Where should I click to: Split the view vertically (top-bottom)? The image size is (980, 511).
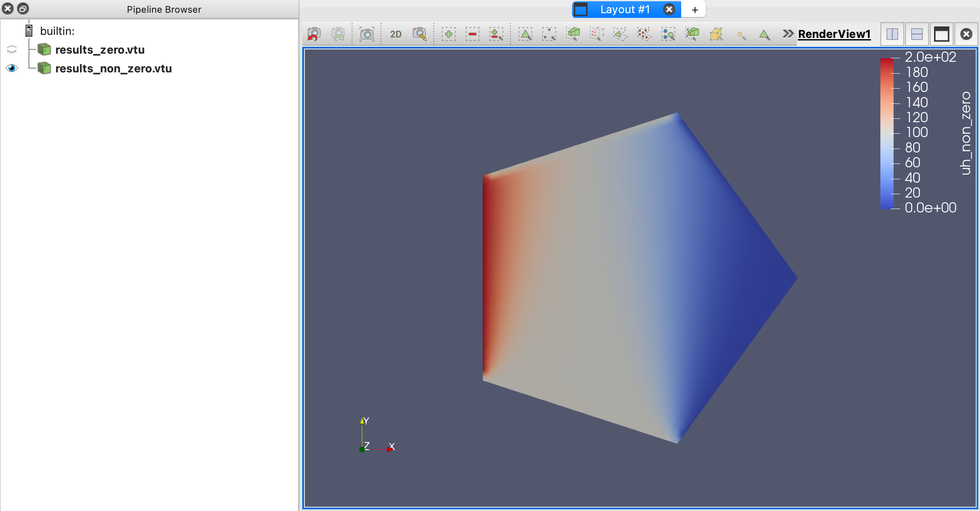tap(917, 34)
